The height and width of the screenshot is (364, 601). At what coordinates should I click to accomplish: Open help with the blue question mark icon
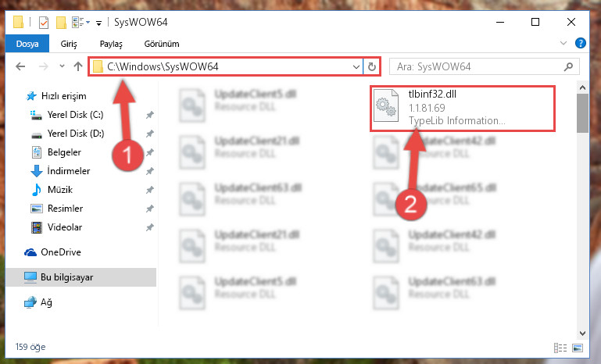click(x=581, y=43)
